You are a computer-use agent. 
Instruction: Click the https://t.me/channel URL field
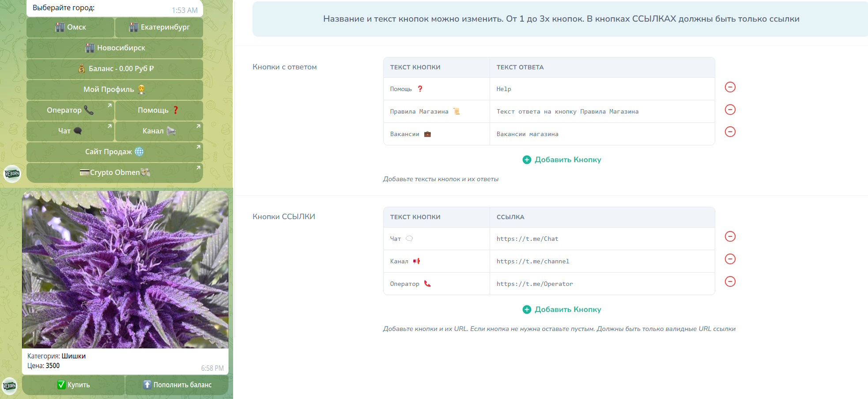[601, 261]
